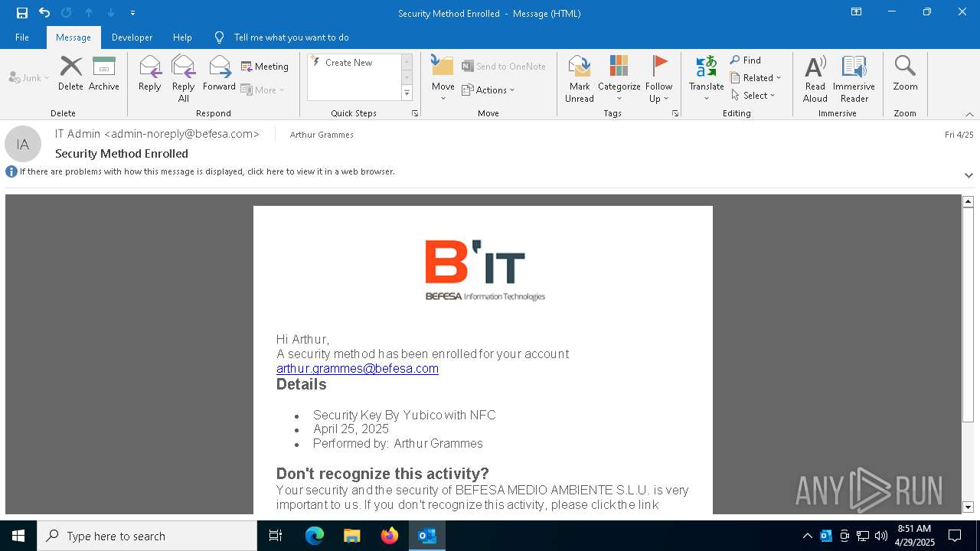Open Immersive Reader

click(x=854, y=79)
